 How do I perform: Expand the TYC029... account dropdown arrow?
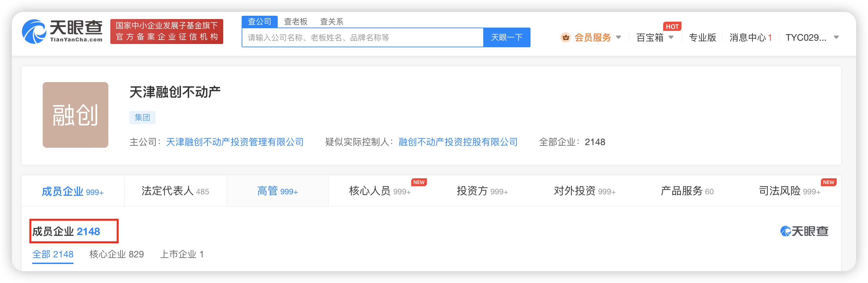click(x=836, y=37)
